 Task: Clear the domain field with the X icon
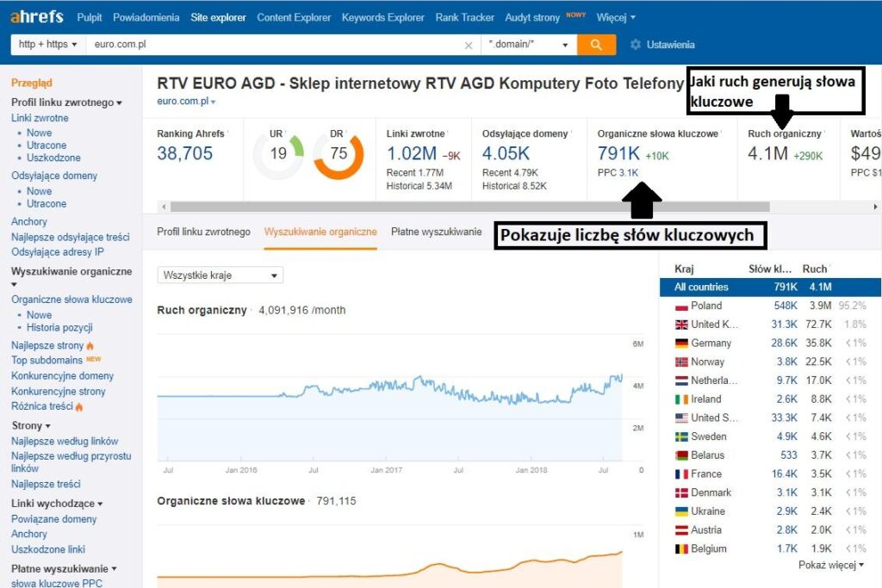[468, 46]
